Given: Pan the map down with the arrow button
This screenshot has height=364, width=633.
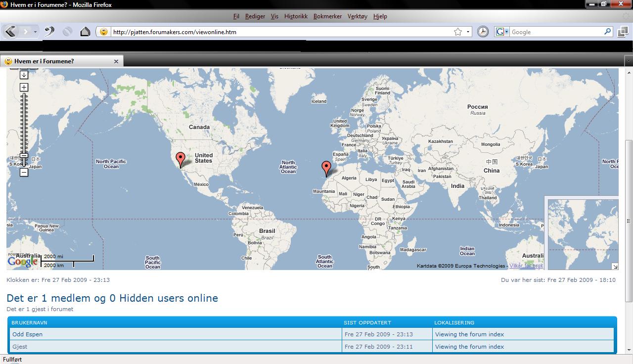Looking at the screenshot, I should tap(24, 75).
